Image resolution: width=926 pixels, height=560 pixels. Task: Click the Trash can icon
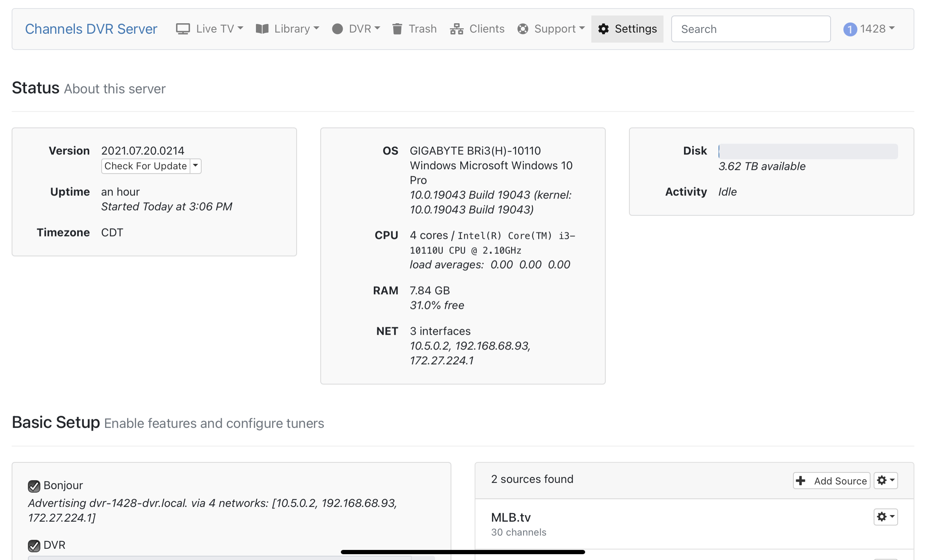(397, 29)
